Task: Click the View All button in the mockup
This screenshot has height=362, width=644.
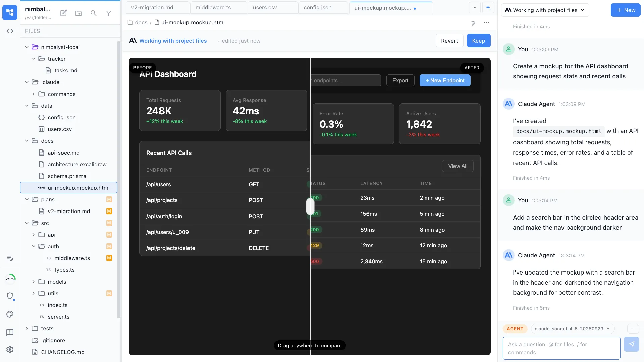Action: [x=458, y=166]
